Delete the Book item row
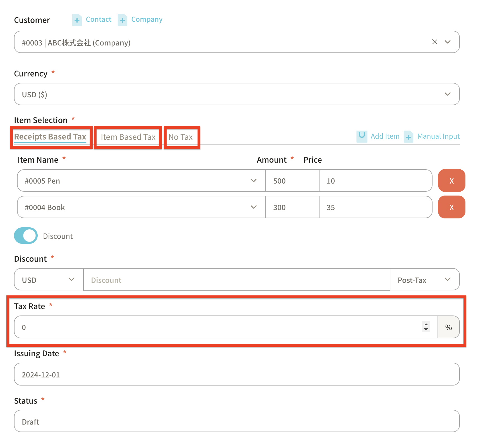Image resolution: width=478 pixels, height=448 pixels. coord(451,207)
